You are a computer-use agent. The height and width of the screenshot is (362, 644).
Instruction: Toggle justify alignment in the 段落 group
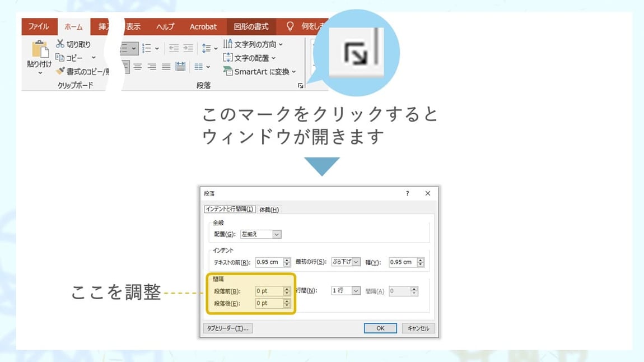click(x=166, y=66)
